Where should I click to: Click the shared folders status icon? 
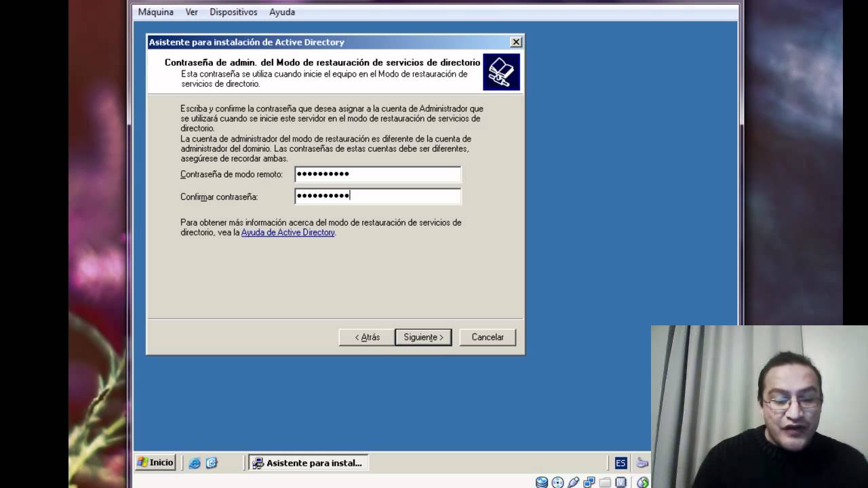[x=605, y=483]
